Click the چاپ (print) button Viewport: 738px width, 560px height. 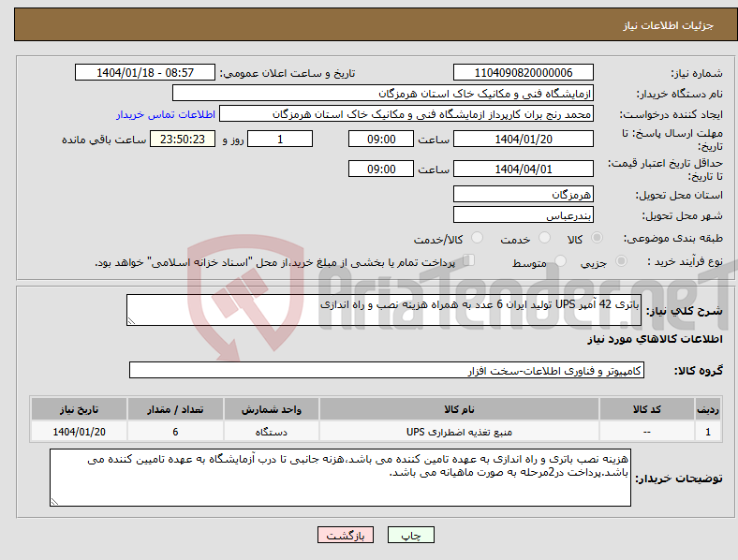[x=410, y=535]
